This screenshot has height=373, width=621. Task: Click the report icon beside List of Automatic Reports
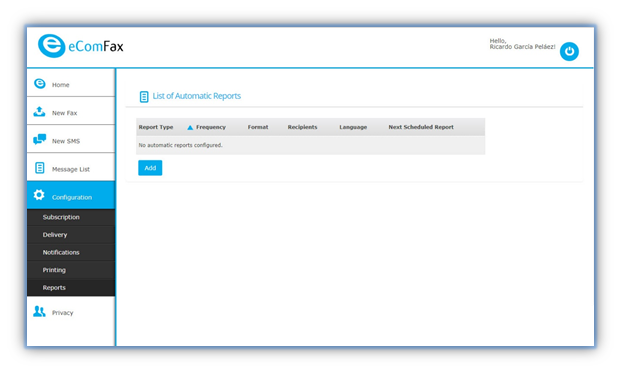click(x=144, y=97)
